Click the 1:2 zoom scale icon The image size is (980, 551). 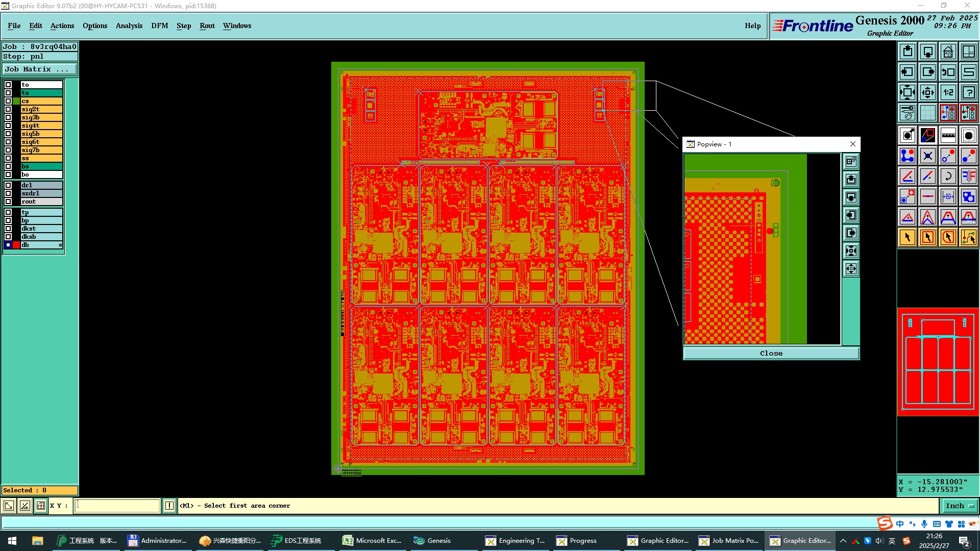pos(948,92)
